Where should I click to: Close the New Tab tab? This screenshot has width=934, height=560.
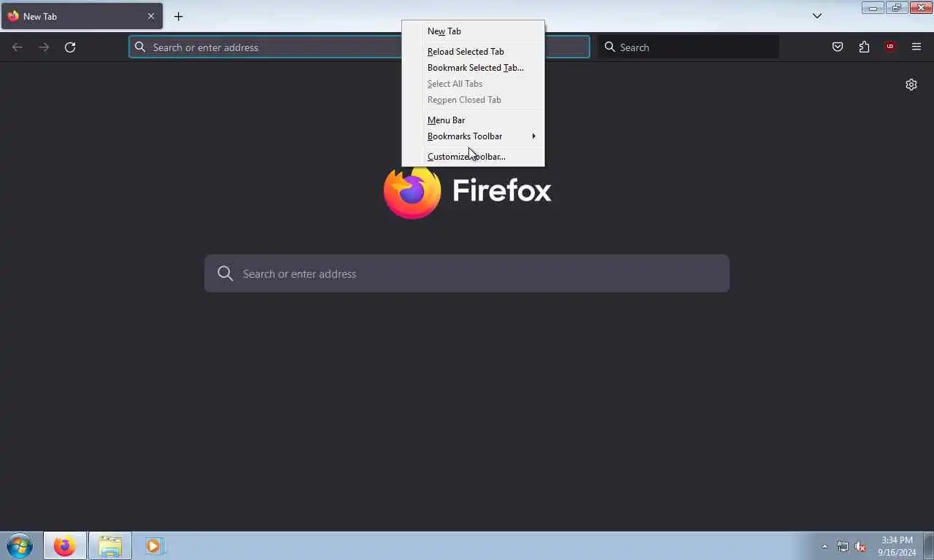pos(151,16)
